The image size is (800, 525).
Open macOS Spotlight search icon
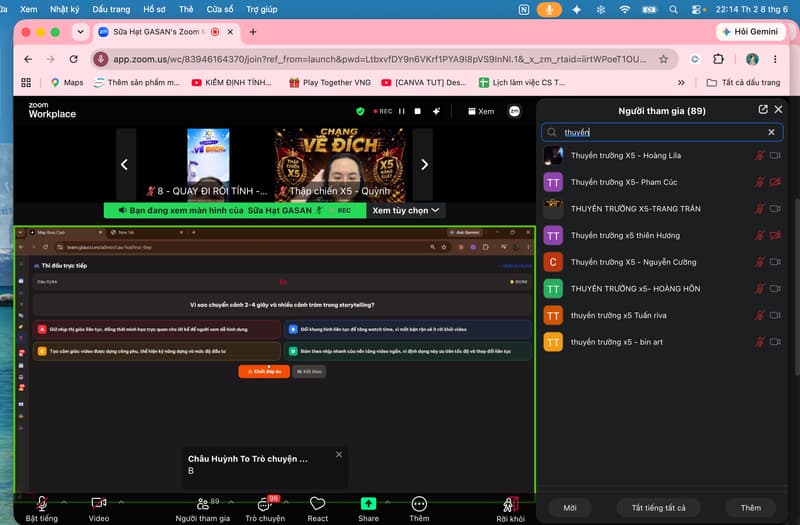(x=673, y=9)
